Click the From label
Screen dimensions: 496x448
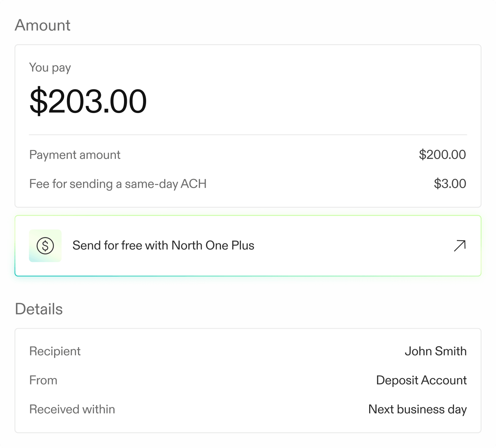43,380
